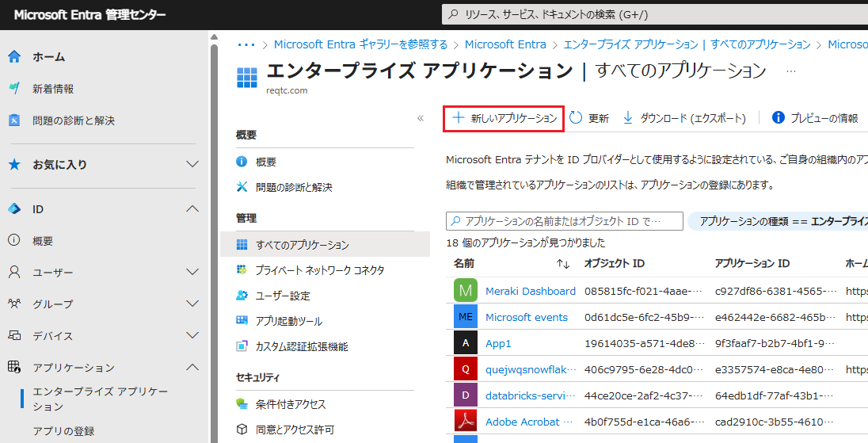Click the 更新 refresh toolbar button
The height and width of the screenshot is (443, 868).
coord(589,118)
